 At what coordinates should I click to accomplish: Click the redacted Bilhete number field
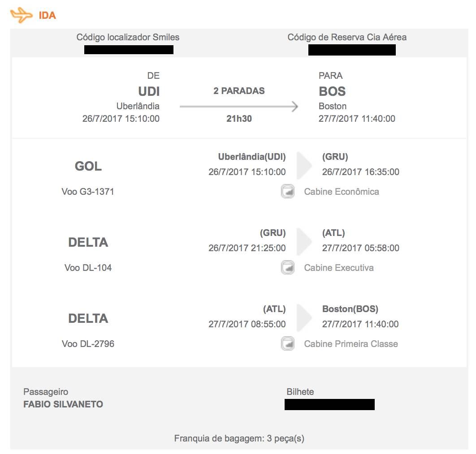click(x=329, y=405)
